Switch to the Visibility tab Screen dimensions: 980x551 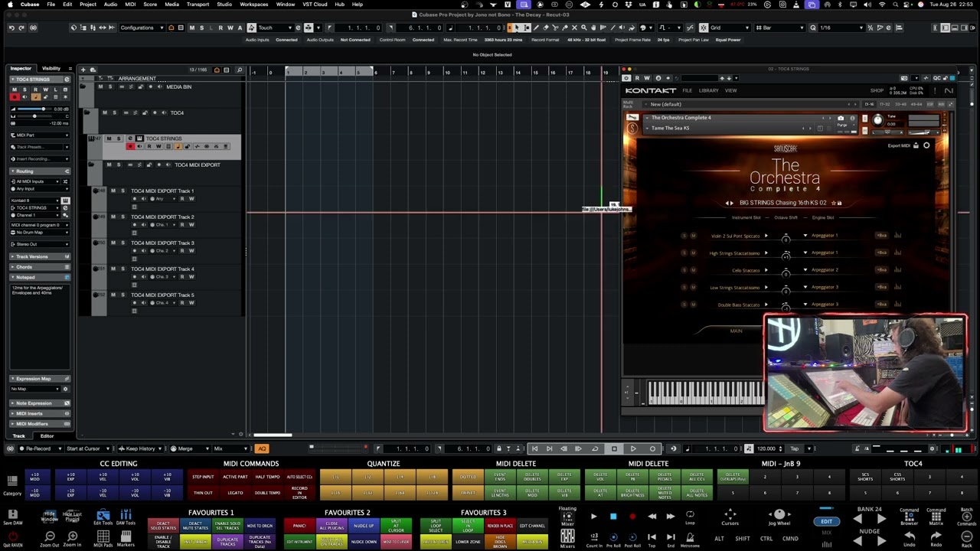coord(51,68)
